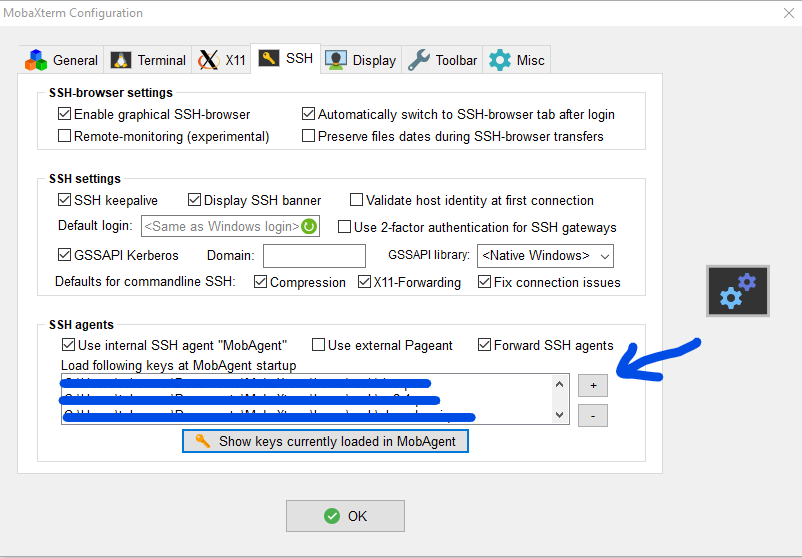This screenshot has width=802, height=558.
Task: Toggle Use internal SSH agent MobAgent
Action: (x=68, y=345)
